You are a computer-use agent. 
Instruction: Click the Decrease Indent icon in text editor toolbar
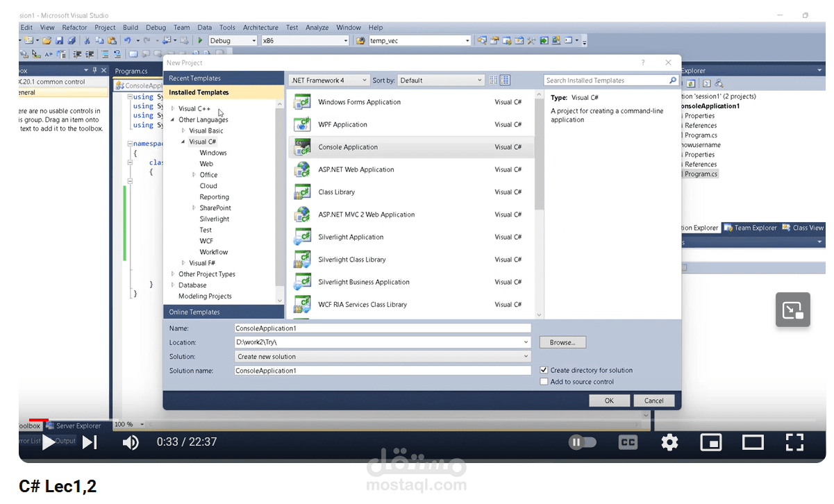[x=76, y=54]
